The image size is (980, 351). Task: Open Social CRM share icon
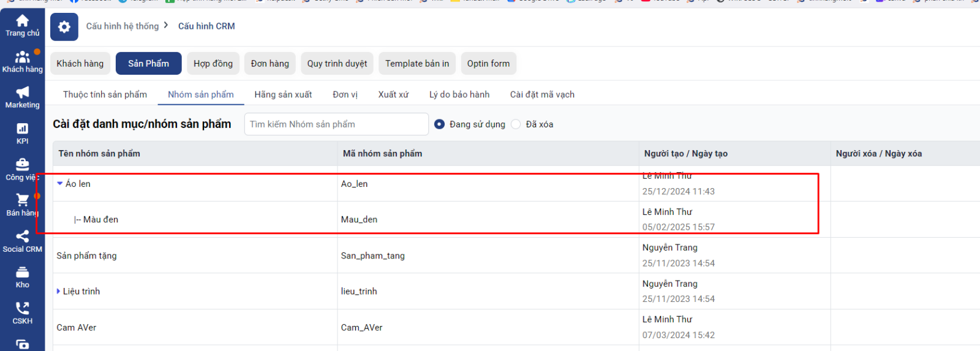(22, 236)
